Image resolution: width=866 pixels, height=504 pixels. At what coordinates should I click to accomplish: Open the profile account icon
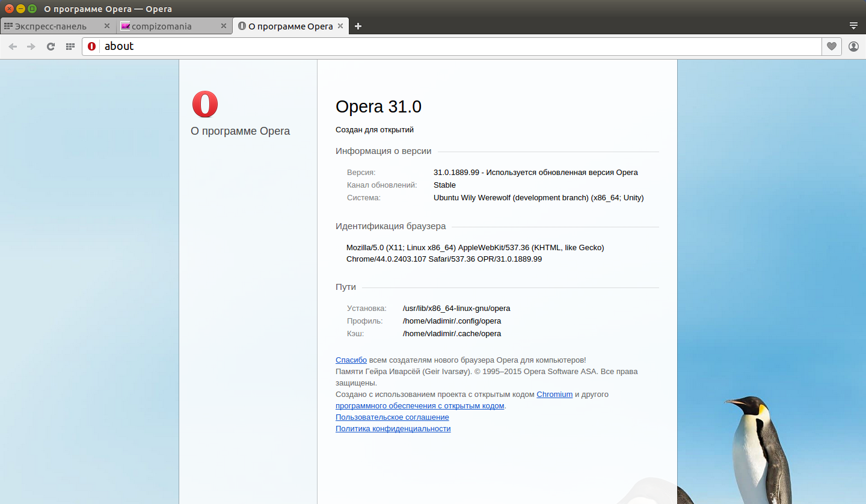(x=852, y=46)
